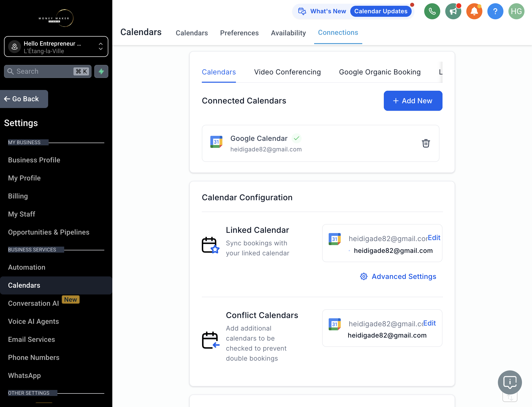Open Voice AI Agents settings

(x=34, y=321)
